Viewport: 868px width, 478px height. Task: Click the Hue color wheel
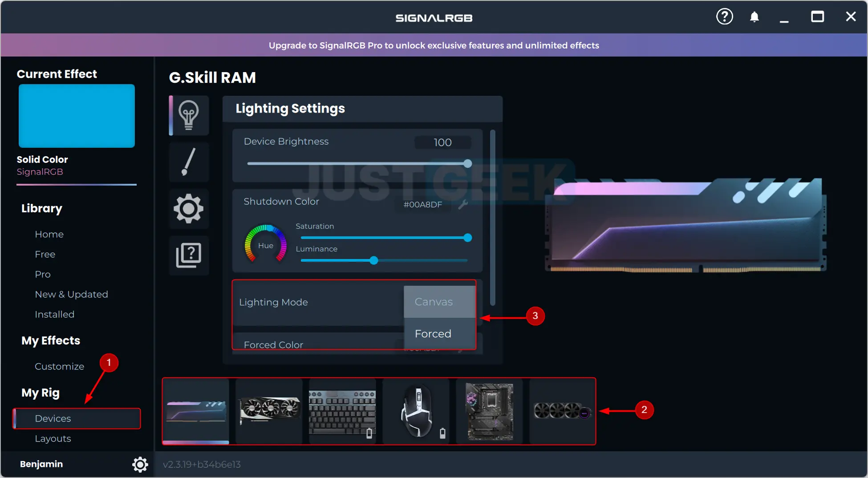(265, 244)
